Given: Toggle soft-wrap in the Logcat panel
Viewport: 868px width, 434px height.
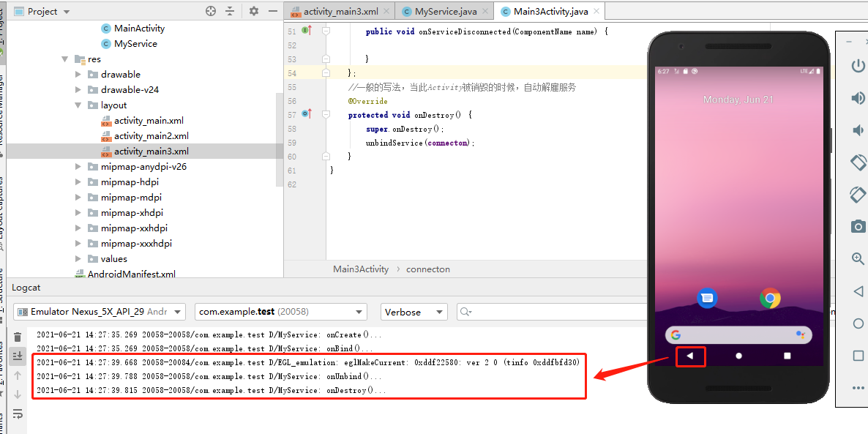Looking at the screenshot, I should pyautogui.click(x=18, y=414).
